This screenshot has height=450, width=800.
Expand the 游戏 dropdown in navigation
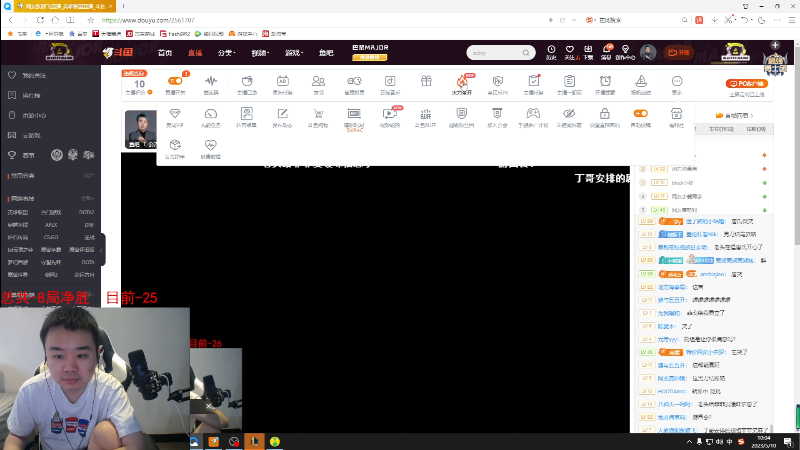coord(294,53)
